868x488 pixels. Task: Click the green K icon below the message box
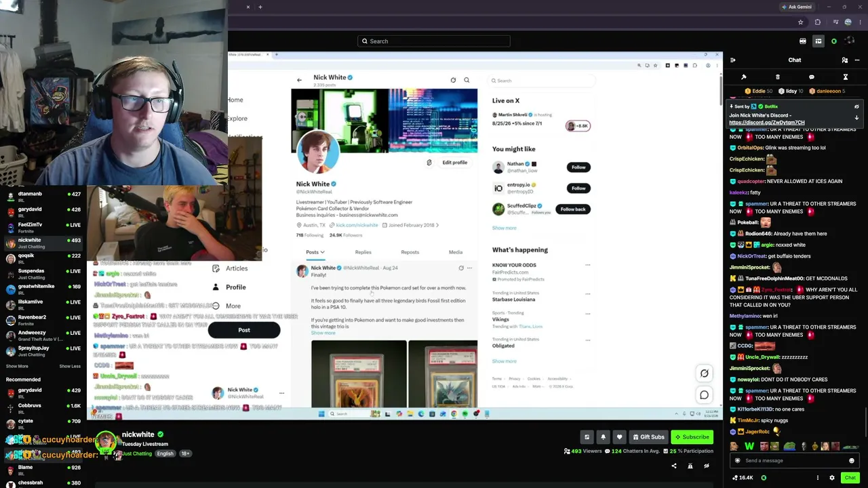click(x=764, y=478)
